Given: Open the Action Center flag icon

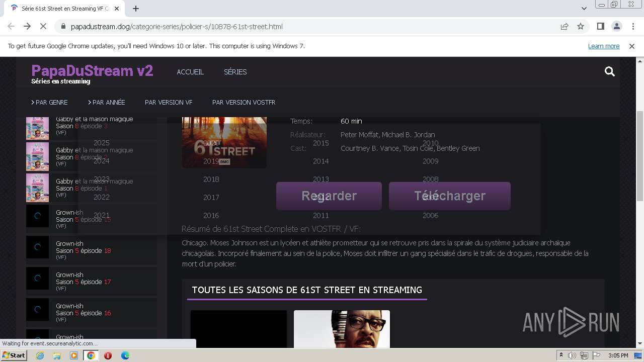Looking at the screenshot, I should tap(596, 355).
